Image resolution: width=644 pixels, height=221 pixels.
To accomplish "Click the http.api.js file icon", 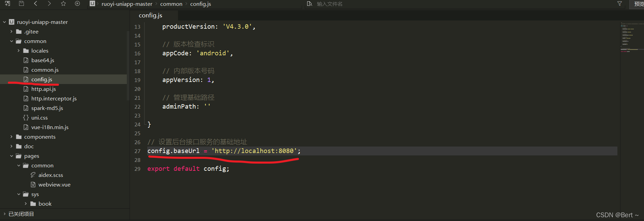I will tap(26, 89).
